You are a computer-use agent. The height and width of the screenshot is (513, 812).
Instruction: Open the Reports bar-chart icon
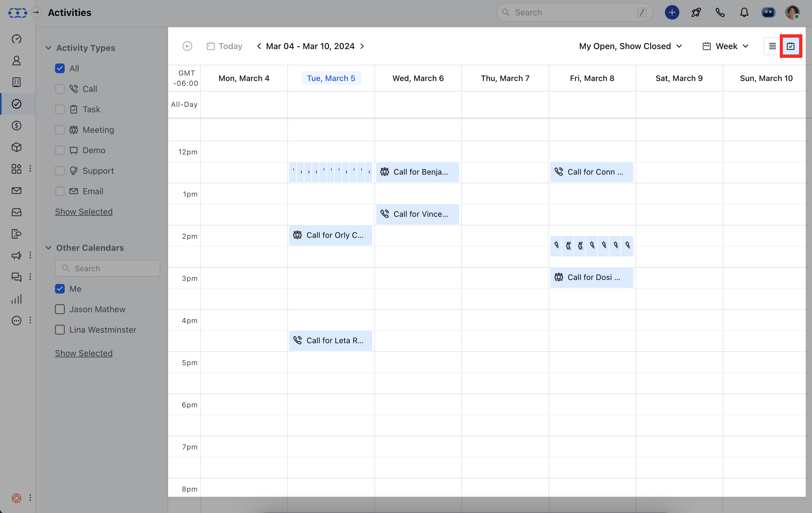coord(17,299)
